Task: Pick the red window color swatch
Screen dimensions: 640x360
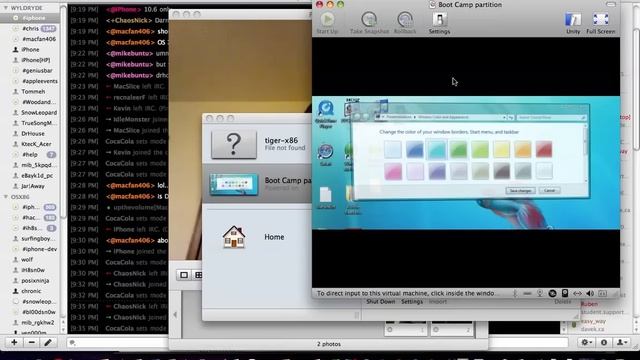Action: 544,149
